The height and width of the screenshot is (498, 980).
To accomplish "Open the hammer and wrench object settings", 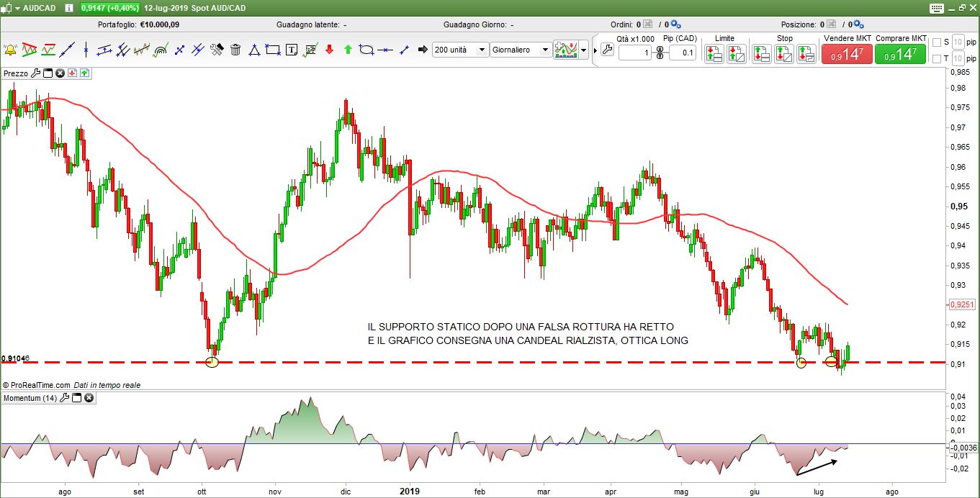I will 217,50.
